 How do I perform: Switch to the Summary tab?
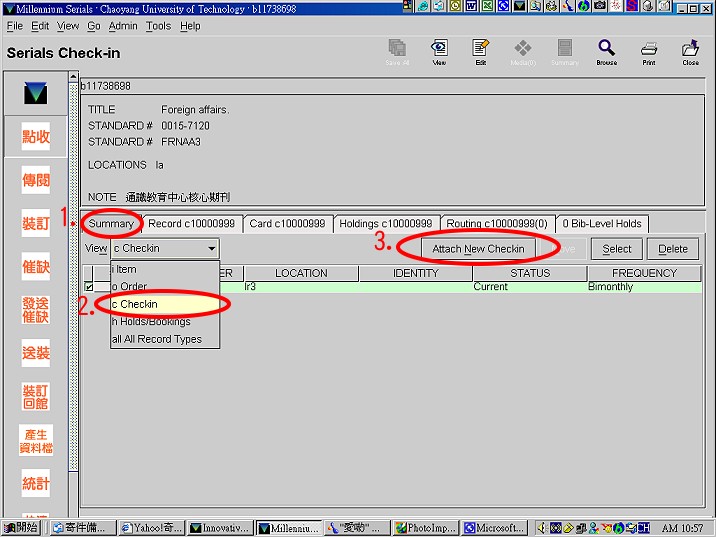coord(110,223)
